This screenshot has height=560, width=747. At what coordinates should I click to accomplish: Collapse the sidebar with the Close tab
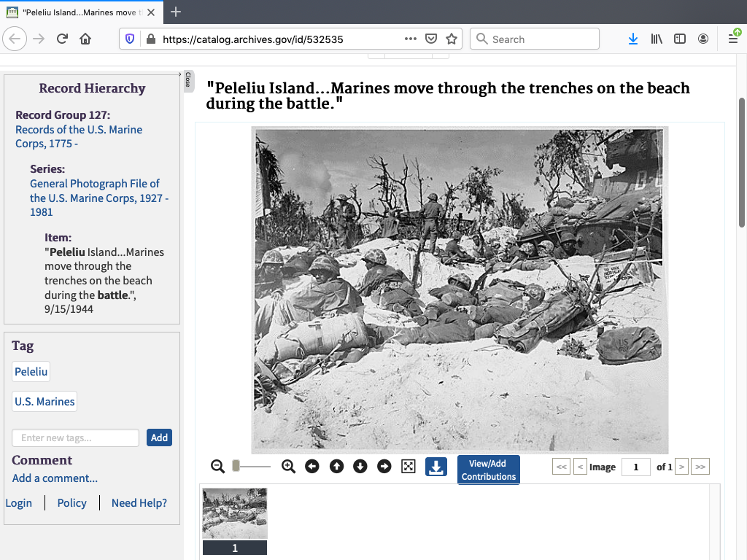187,79
